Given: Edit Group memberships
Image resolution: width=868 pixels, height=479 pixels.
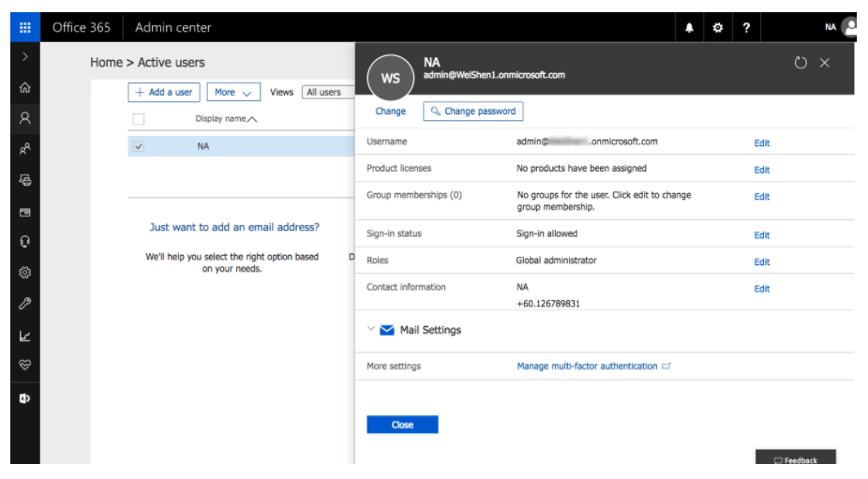Looking at the screenshot, I should (762, 197).
